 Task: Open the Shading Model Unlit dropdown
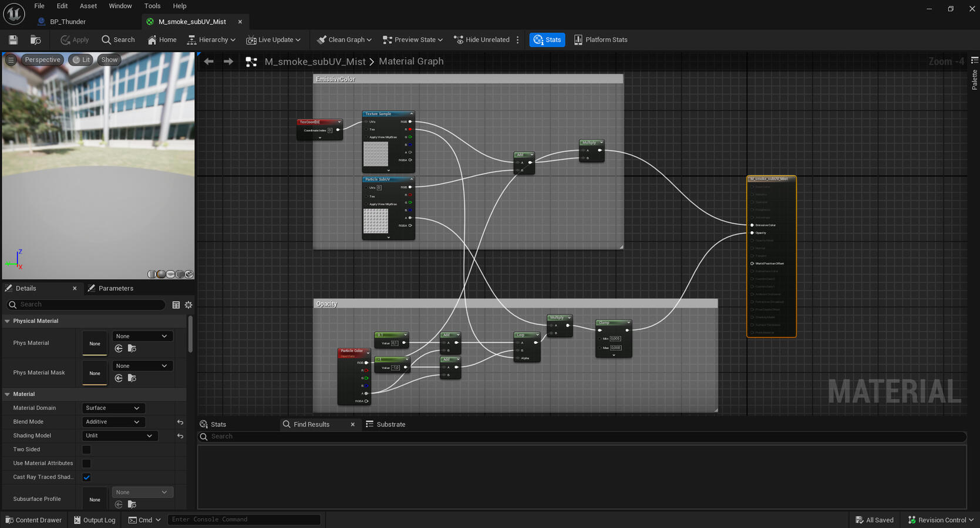point(119,436)
